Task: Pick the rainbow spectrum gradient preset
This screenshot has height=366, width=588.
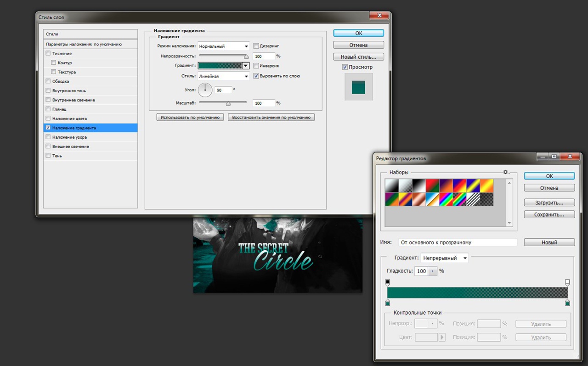Action: [446, 199]
